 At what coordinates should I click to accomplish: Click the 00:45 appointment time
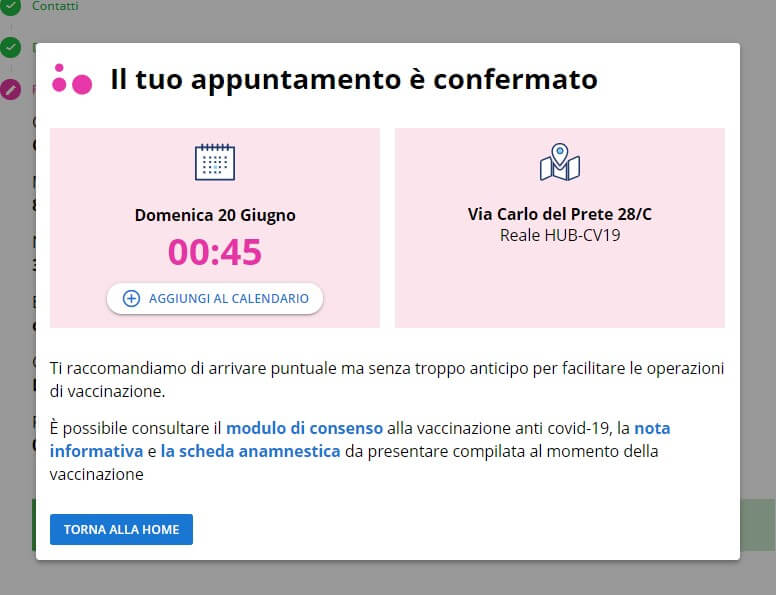click(214, 253)
